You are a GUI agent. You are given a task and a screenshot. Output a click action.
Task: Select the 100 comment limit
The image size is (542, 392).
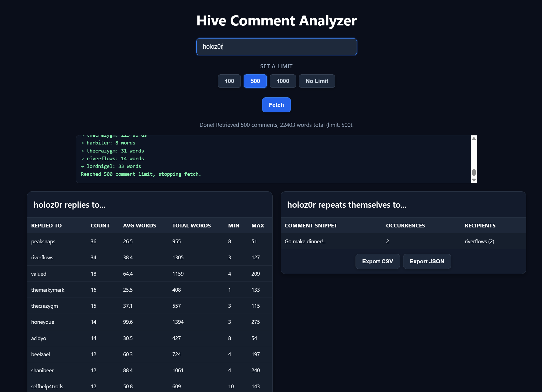(x=229, y=81)
